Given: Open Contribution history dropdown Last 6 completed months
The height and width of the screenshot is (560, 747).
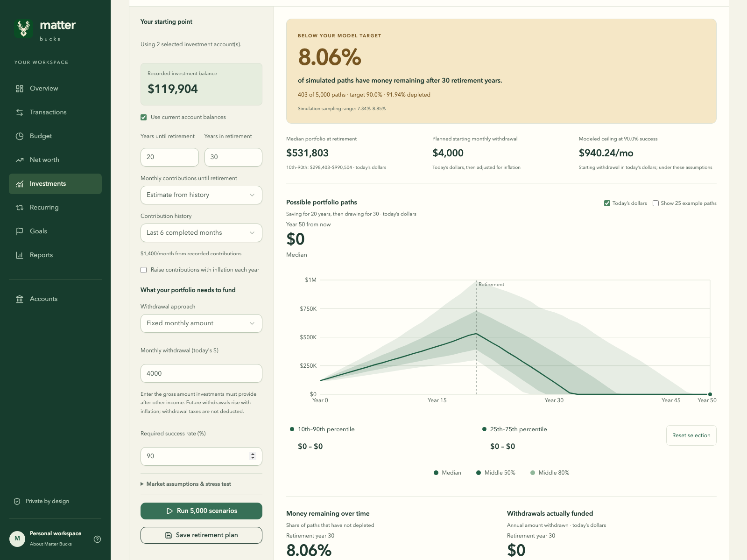Looking at the screenshot, I should tap(201, 233).
